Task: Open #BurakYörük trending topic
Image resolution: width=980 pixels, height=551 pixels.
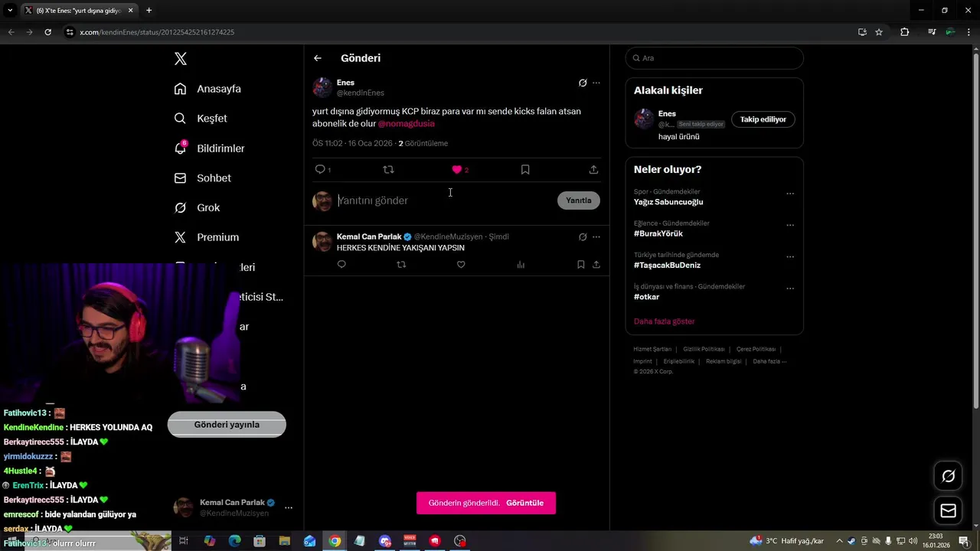Action: pyautogui.click(x=658, y=233)
